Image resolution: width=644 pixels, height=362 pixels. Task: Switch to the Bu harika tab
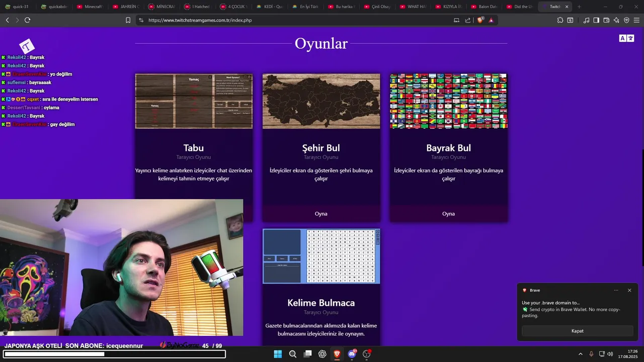[341, 7]
